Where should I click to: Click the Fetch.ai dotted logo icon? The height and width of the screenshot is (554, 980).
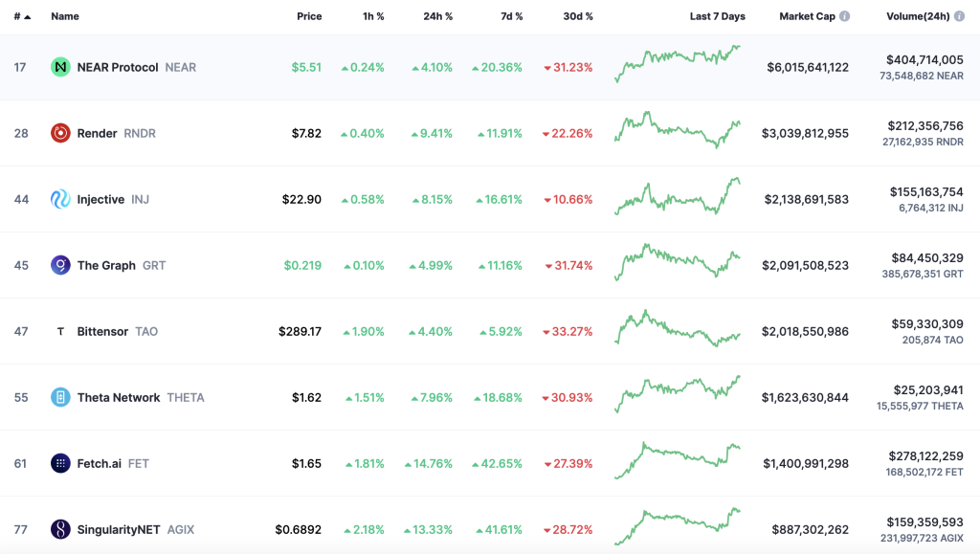60,463
